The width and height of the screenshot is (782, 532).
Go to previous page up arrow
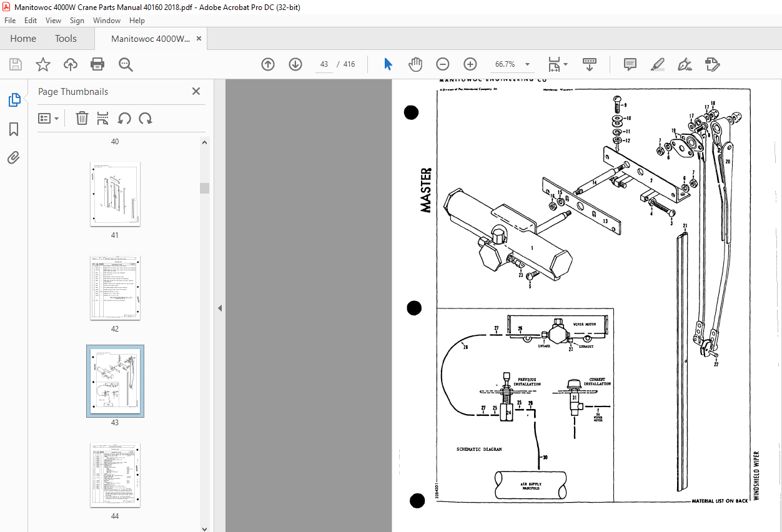click(268, 64)
